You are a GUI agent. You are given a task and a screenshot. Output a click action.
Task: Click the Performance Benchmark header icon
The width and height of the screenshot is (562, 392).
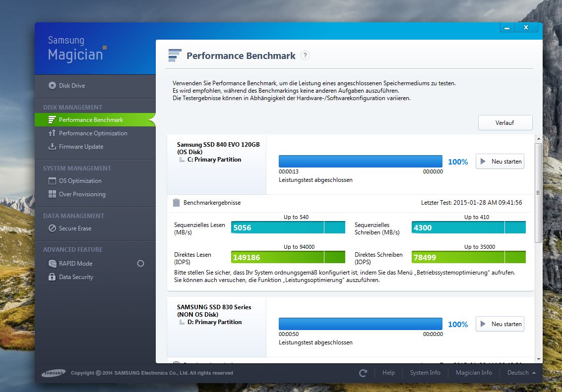175,56
